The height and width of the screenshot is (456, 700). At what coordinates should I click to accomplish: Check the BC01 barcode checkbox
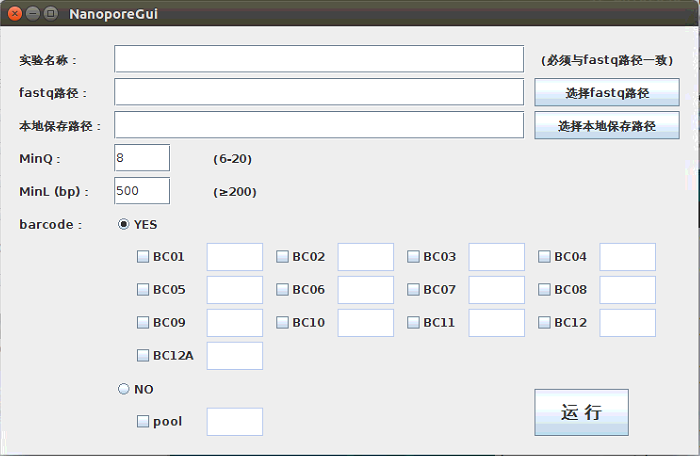click(x=143, y=257)
